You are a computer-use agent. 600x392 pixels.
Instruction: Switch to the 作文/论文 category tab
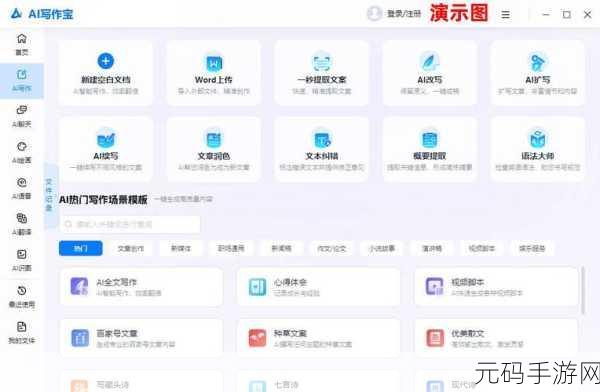point(331,248)
